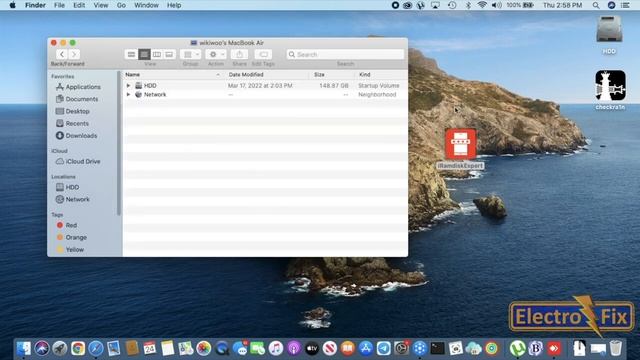Image resolution: width=640 pixels, height=360 pixels.
Task: Open AirPlay display menu
Action: coord(435,5)
